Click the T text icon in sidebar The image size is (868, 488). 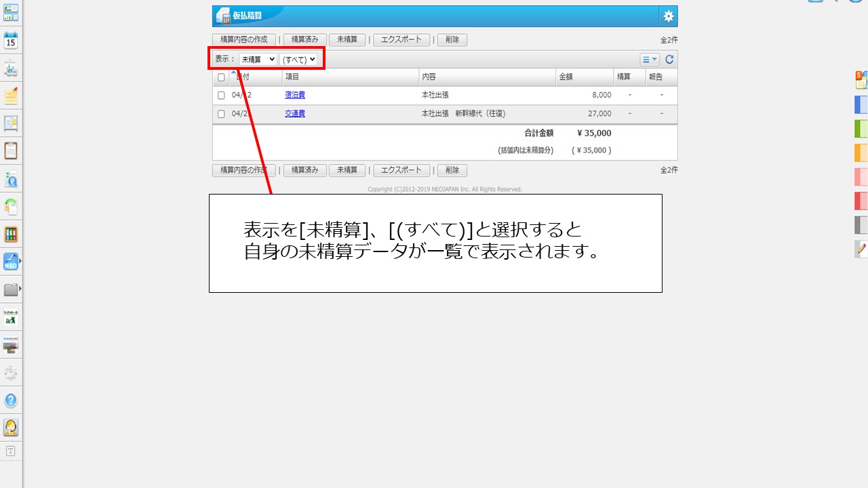pos(11,451)
